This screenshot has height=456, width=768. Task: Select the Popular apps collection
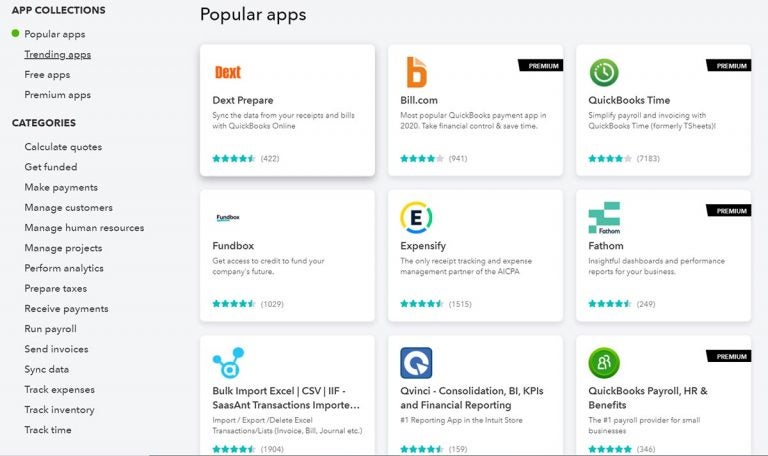[55, 34]
